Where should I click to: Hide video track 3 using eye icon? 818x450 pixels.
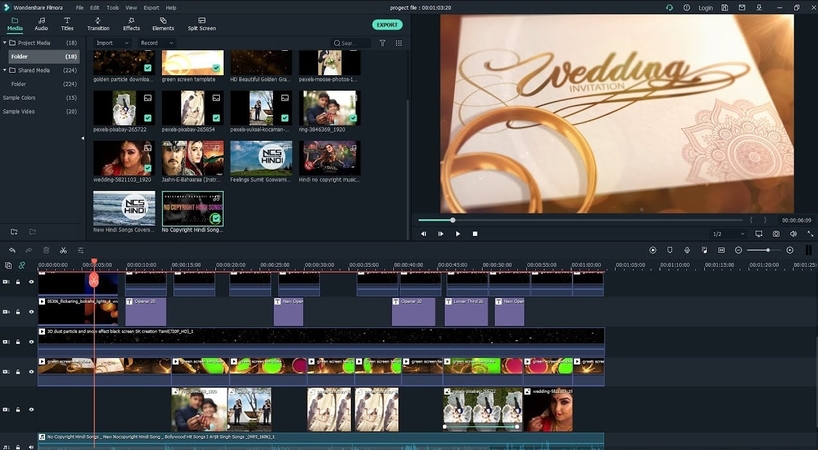coord(31,342)
